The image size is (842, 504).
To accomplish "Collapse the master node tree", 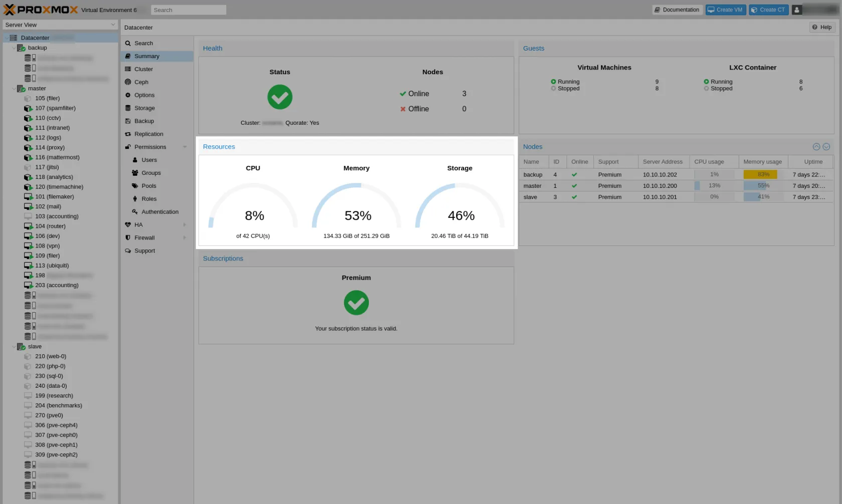I will [14, 89].
